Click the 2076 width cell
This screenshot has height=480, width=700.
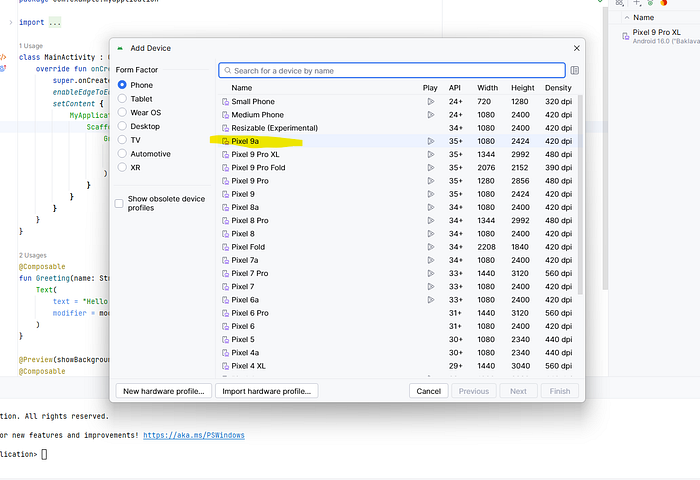pyautogui.click(x=486, y=167)
